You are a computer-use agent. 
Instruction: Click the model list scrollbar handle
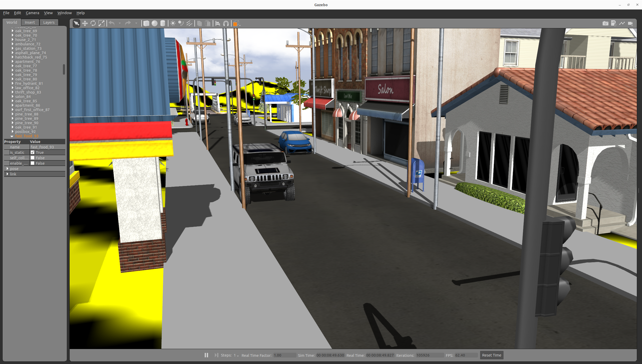tap(64, 69)
